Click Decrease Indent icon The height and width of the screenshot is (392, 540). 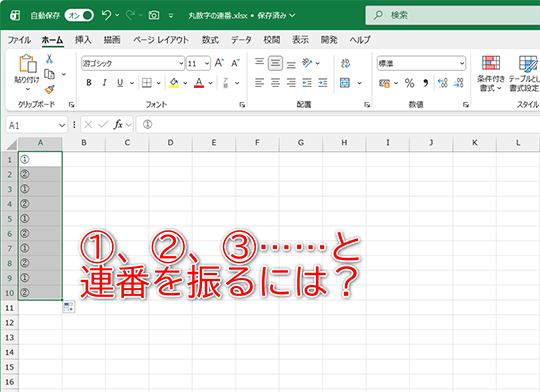point(307,83)
